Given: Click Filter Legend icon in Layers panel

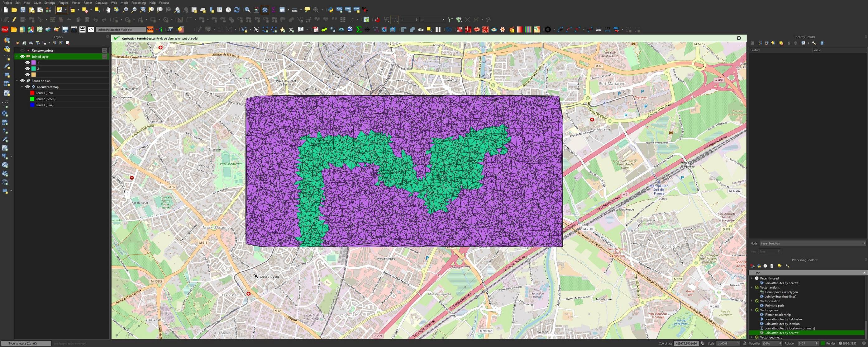Looking at the screenshot, I should [37, 43].
